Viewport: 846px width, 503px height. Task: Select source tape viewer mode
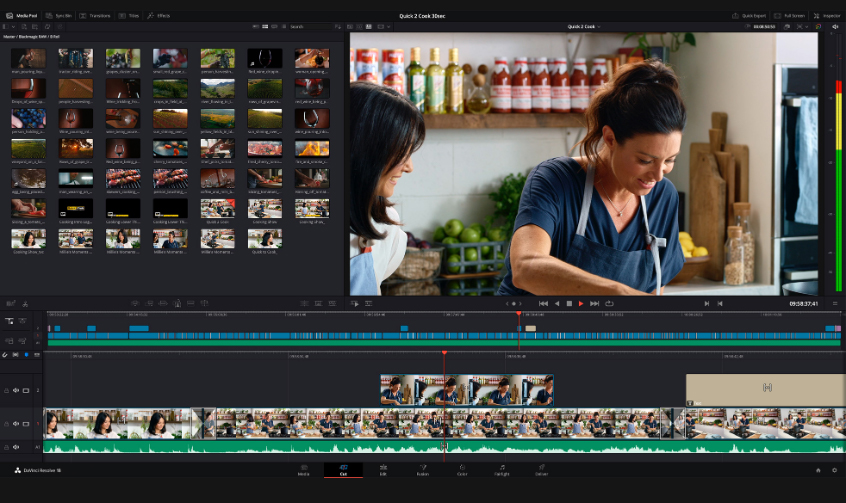pyautogui.click(x=359, y=26)
